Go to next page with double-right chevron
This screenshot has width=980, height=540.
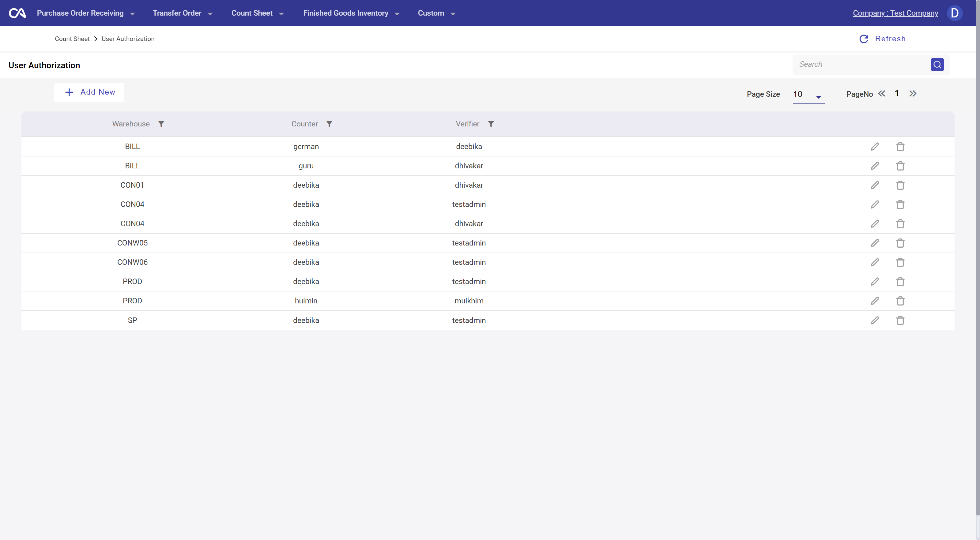[913, 94]
